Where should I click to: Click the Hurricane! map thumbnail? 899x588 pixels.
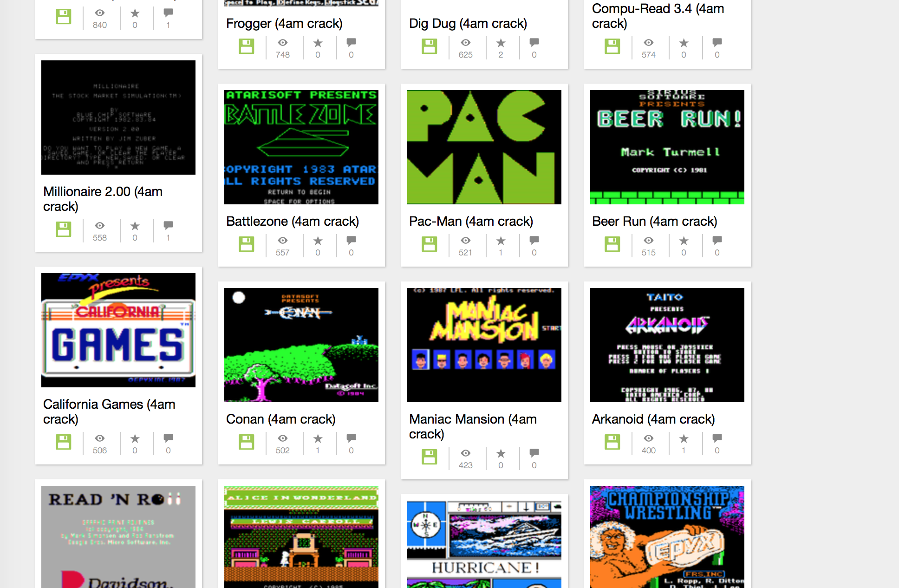point(484,544)
